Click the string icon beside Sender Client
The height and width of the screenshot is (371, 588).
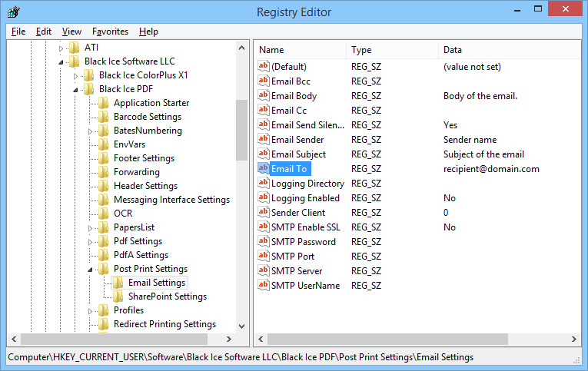point(263,213)
